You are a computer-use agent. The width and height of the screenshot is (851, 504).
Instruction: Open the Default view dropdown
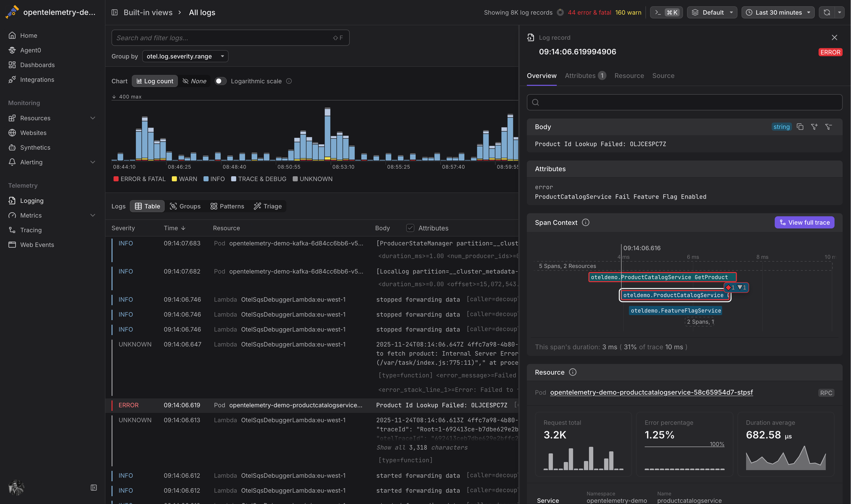[712, 12]
